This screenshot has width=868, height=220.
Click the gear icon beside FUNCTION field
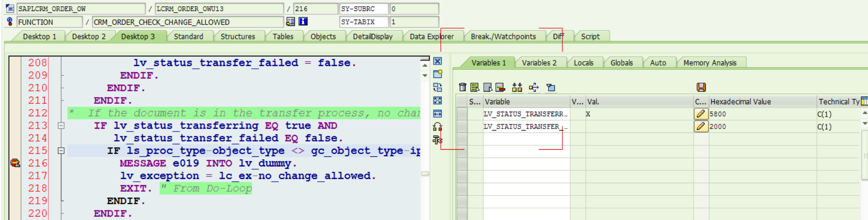(x=10, y=22)
